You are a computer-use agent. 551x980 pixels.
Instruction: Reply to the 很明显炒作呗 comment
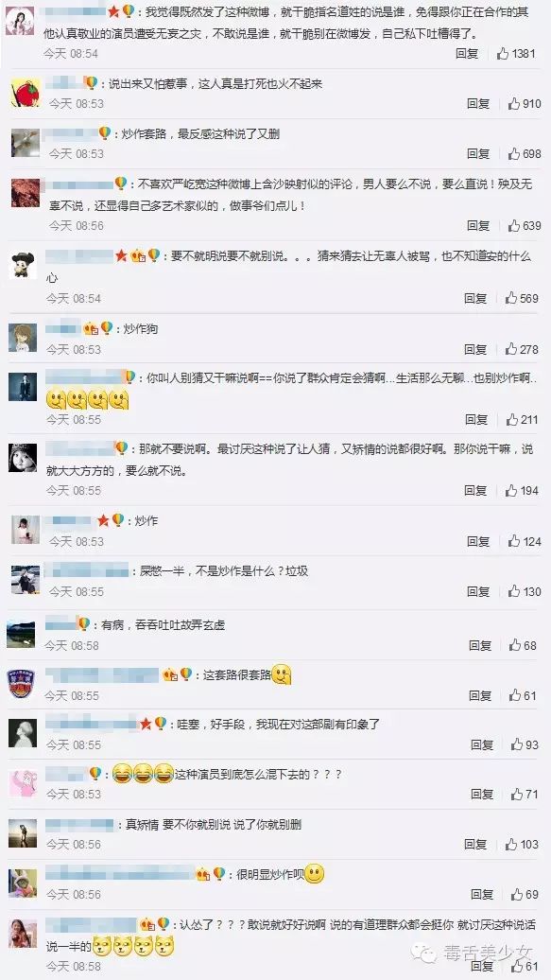pos(482,894)
